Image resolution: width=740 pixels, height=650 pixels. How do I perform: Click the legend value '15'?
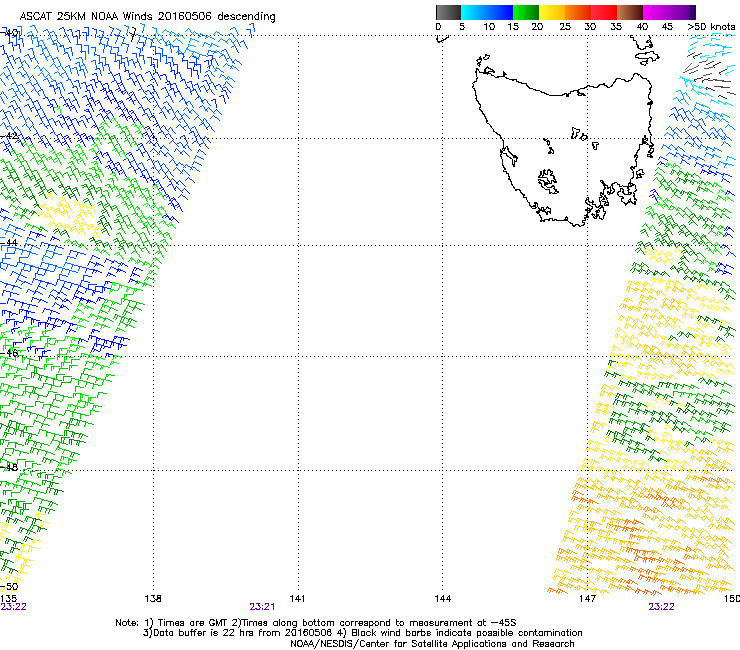coord(513,27)
